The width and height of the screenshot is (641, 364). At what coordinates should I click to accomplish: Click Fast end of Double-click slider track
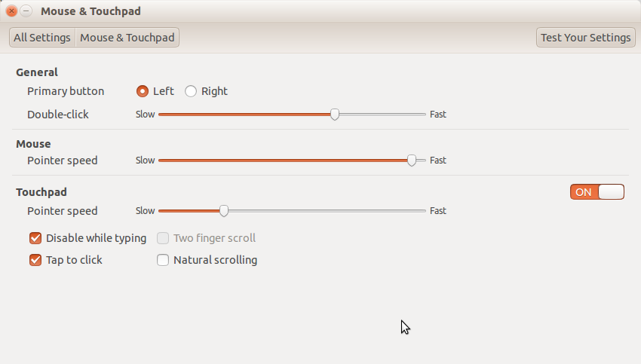coord(424,115)
